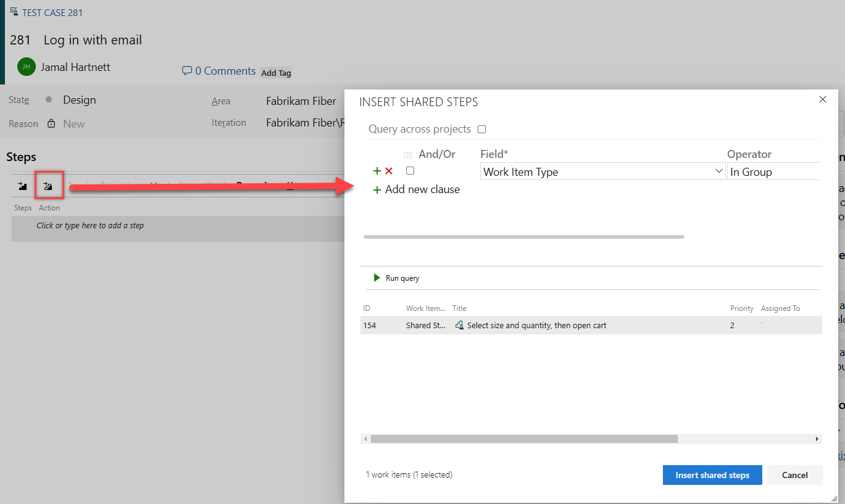
Task: Click the Insert step toolbar icon
Action: [23, 186]
